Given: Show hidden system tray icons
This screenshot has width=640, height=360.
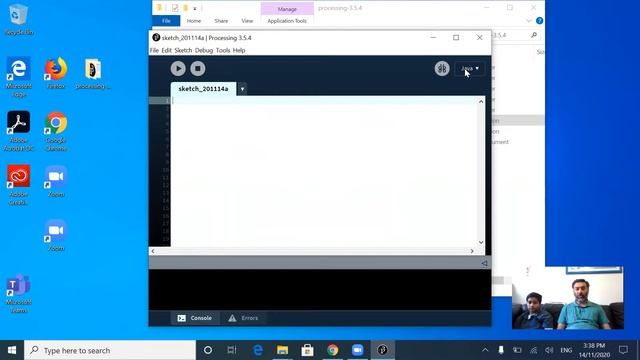Looking at the screenshot, I should [x=485, y=350].
